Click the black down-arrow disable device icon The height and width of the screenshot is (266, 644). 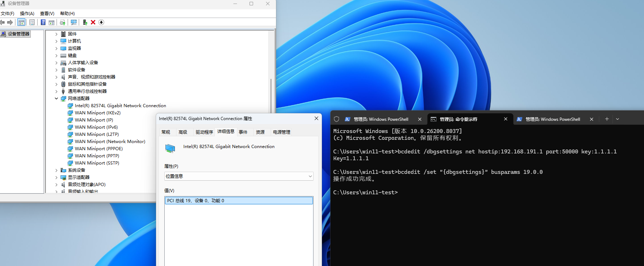[x=101, y=22]
